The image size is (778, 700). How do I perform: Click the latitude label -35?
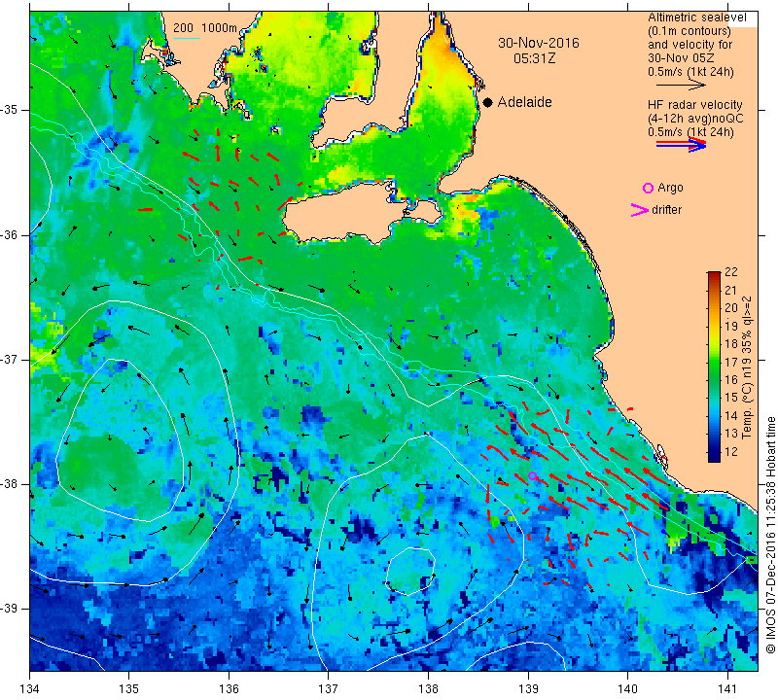click(10, 110)
